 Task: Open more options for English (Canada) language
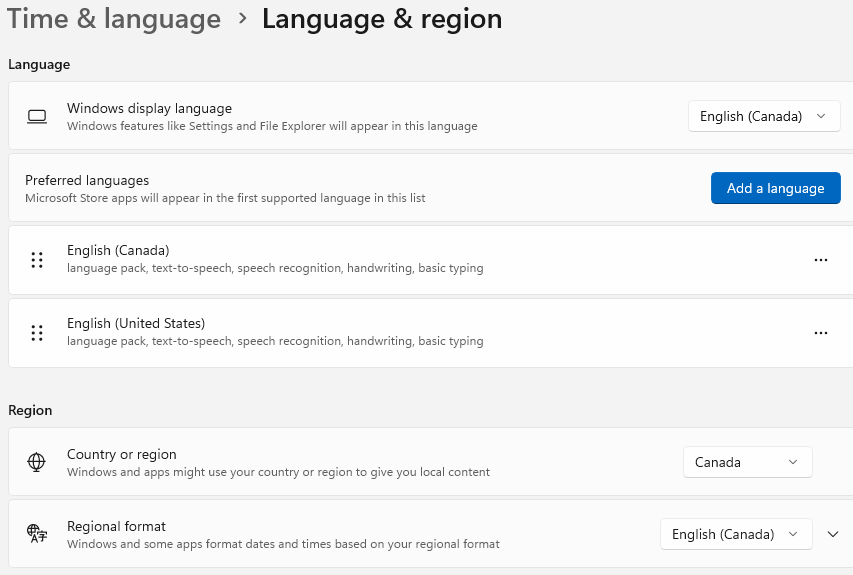[x=821, y=260]
